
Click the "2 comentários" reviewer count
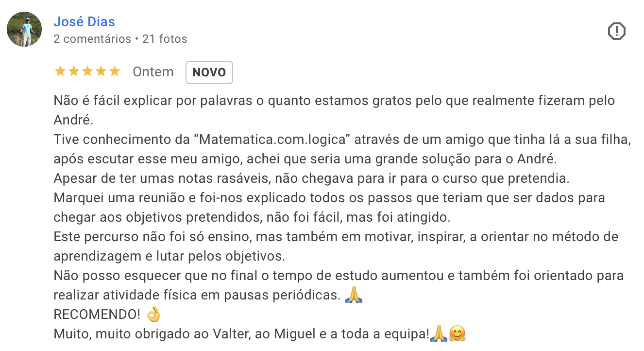tap(92, 39)
